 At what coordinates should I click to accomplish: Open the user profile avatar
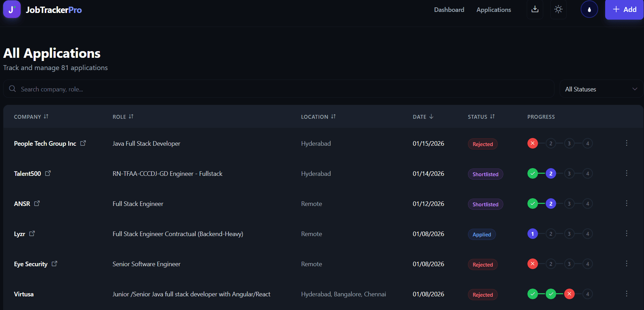(589, 9)
